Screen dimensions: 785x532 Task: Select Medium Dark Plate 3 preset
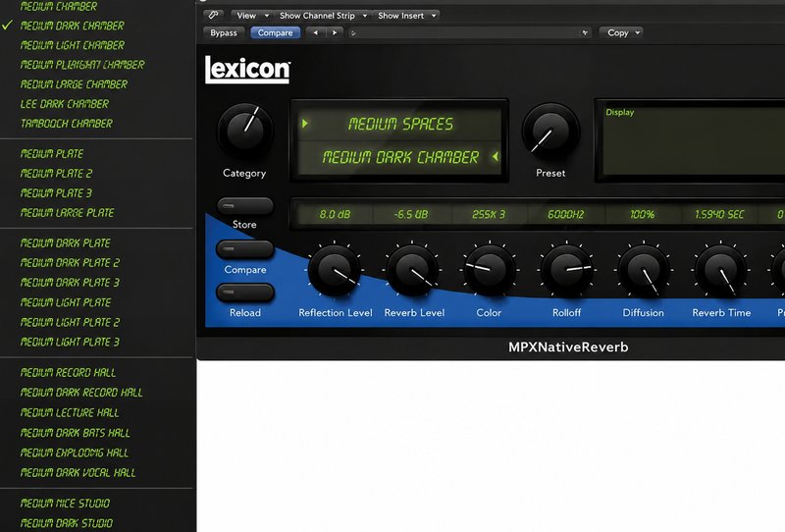pos(70,282)
